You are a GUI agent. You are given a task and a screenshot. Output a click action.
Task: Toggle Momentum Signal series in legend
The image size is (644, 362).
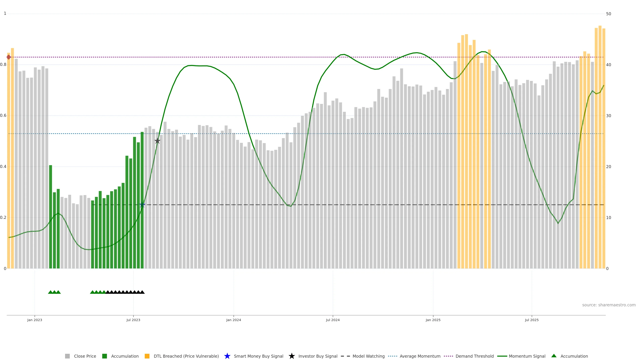pos(527,356)
